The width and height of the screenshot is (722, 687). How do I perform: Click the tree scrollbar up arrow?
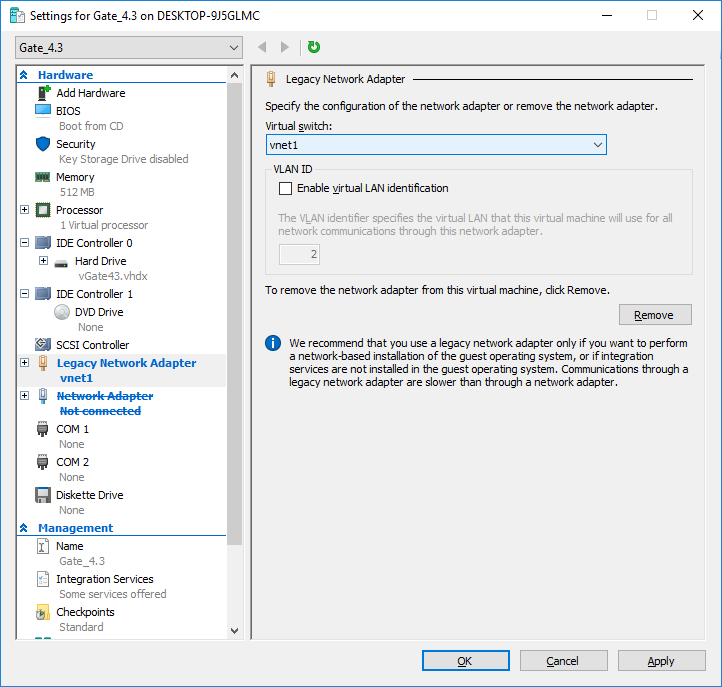click(x=234, y=75)
